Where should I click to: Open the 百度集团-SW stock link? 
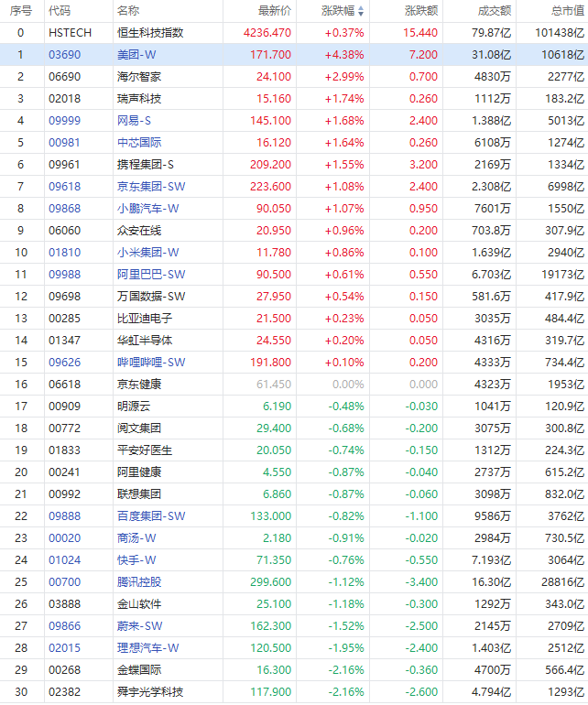[151, 516]
